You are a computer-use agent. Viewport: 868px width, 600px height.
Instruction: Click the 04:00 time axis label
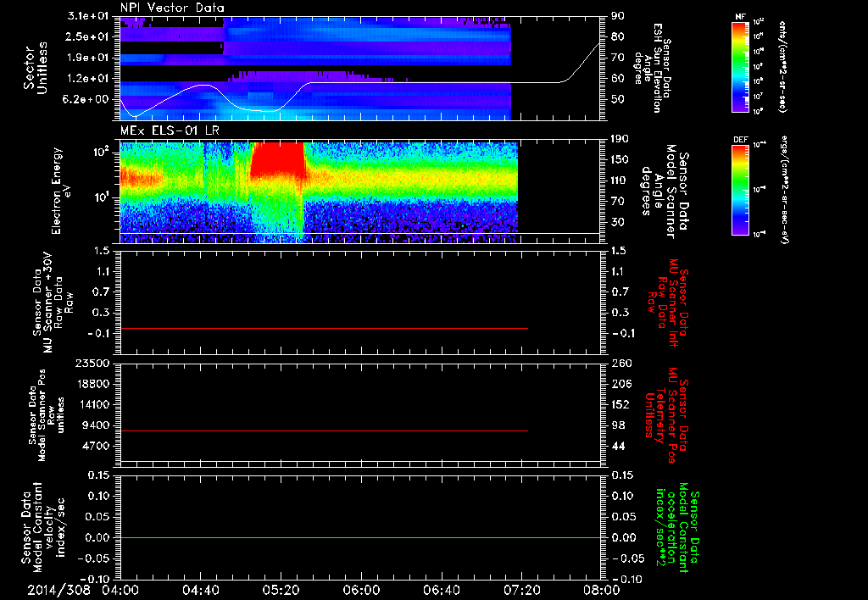coord(120,590)
